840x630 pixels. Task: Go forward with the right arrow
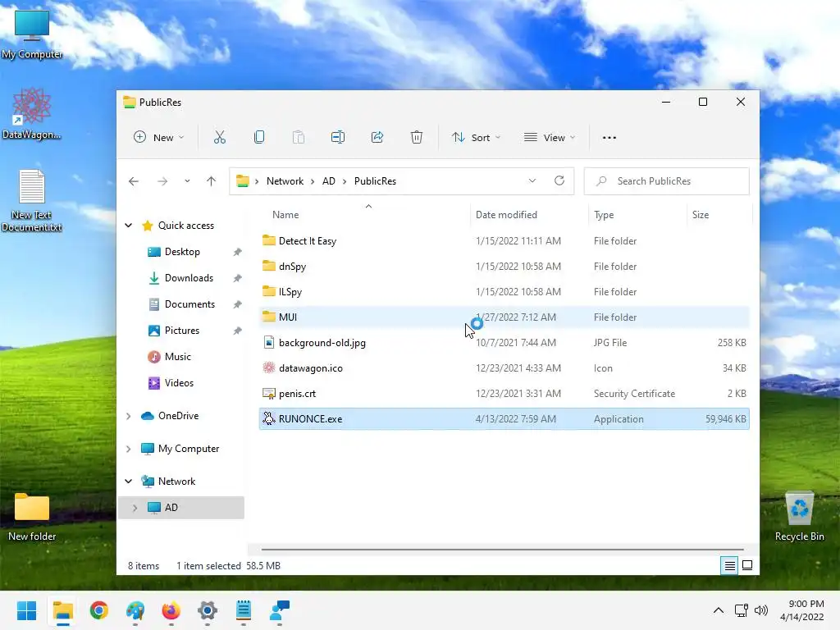[x=162, y=181]
